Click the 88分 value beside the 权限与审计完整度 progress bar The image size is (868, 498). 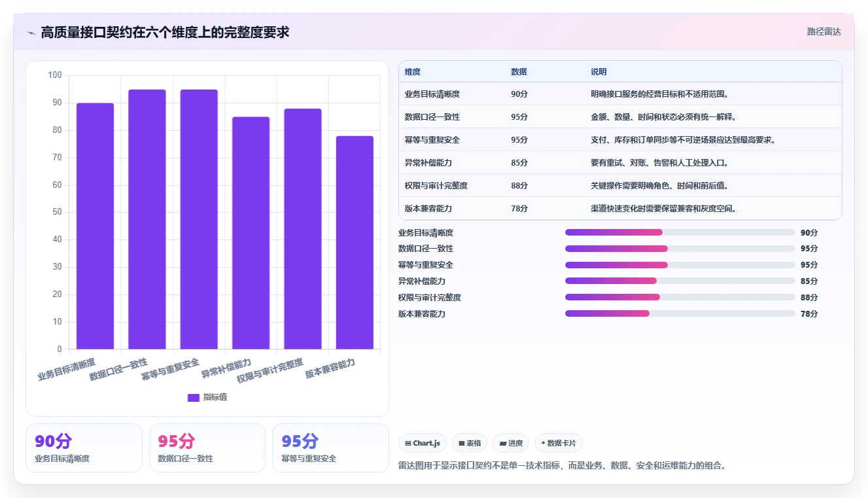pyautogui.click(x=809, y=298)
